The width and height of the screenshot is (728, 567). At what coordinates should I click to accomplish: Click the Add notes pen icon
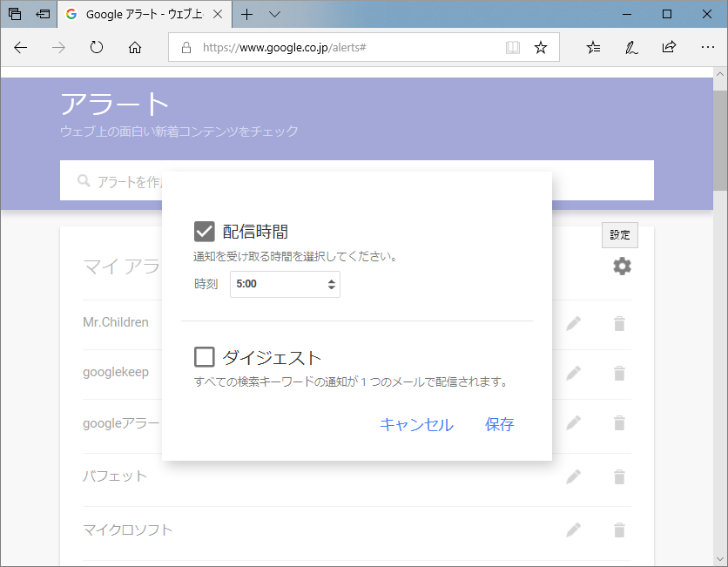pyautogui.click(x=631, y=47)
